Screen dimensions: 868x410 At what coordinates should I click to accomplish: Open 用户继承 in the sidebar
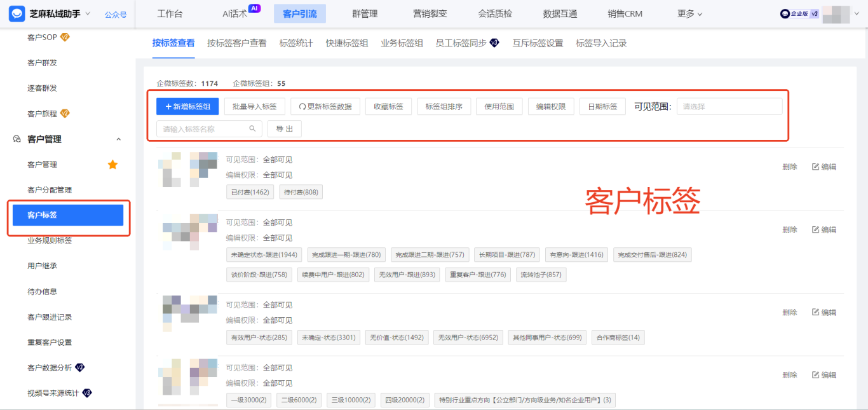42,266
